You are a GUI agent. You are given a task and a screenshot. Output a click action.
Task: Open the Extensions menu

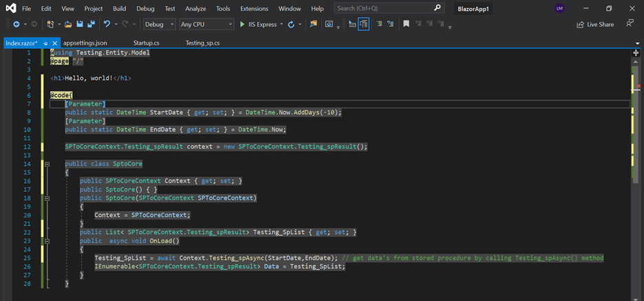[x=254, y=9]
